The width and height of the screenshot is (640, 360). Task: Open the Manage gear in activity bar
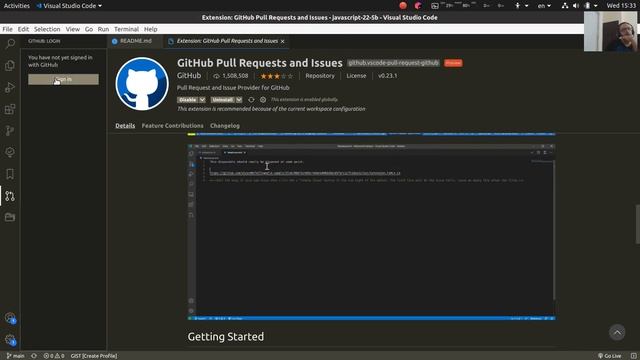[x=10, y=340]
